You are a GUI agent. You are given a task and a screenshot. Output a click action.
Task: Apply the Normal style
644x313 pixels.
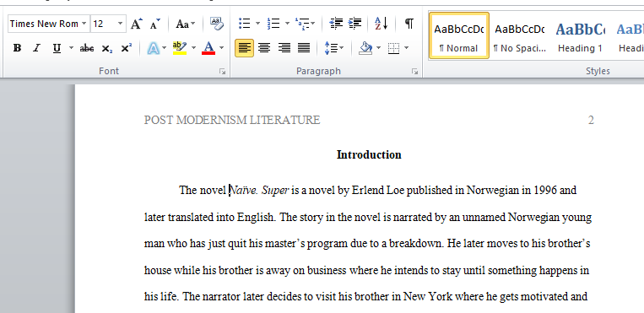459,35
